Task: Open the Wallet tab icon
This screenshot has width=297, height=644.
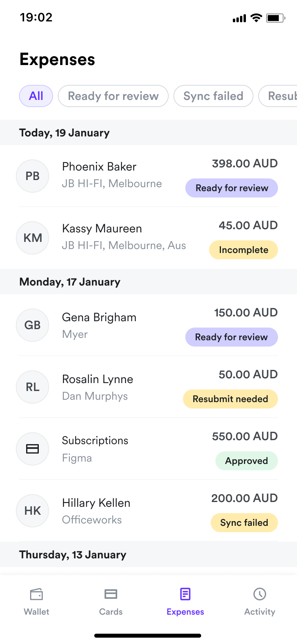Action: (36, 594)
